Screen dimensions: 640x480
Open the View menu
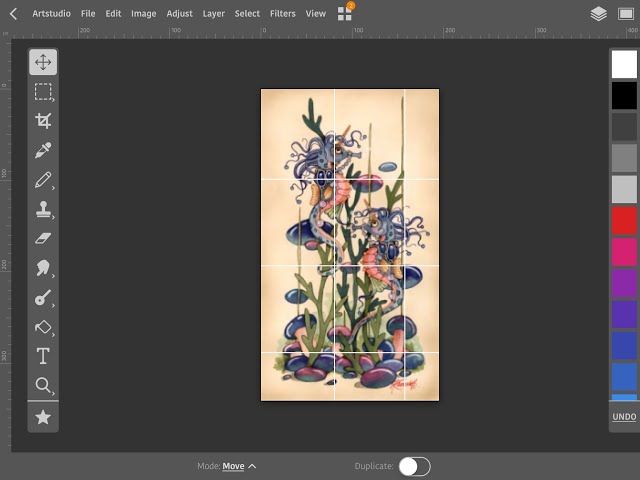pos(316,13)
